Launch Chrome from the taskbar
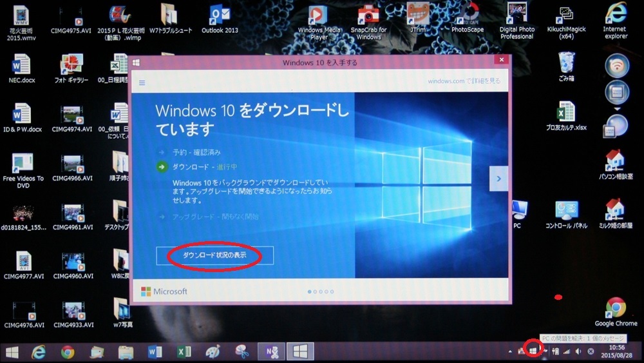The image size is (644, 363). tap(68, 352)
